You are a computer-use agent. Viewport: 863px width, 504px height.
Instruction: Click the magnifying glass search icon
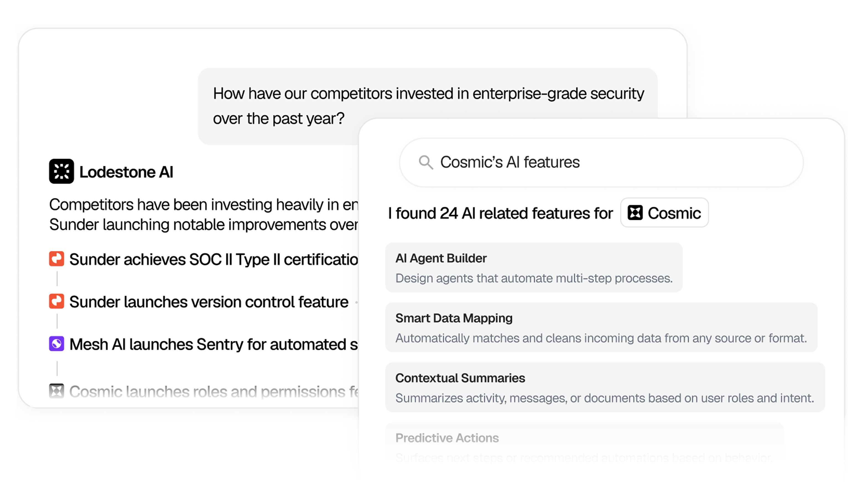pos(426,162)
